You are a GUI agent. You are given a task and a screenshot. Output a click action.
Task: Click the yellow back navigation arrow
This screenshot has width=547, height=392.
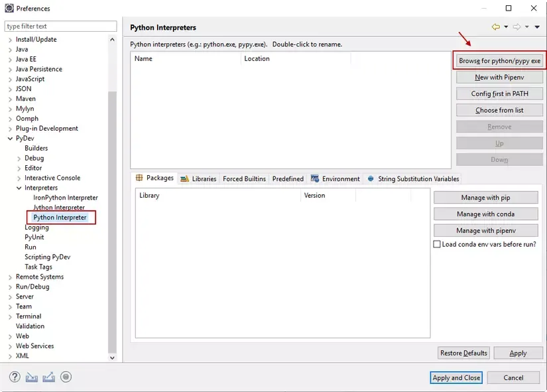[x=495, y=27]
